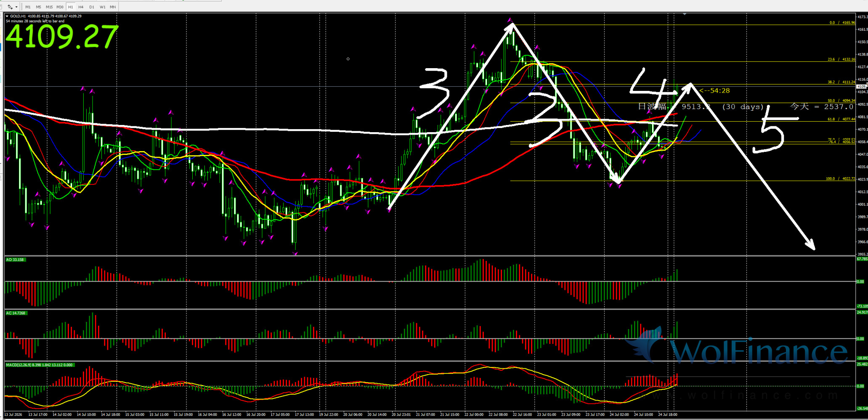Screen dimensions: 868x420
Task: Click the graphical objects arrows icon
Action: pyautogui.click(x=10, y=7)
